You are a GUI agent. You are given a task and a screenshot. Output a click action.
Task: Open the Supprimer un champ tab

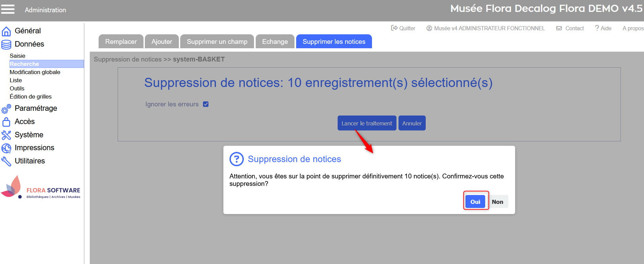click(217, 41)
